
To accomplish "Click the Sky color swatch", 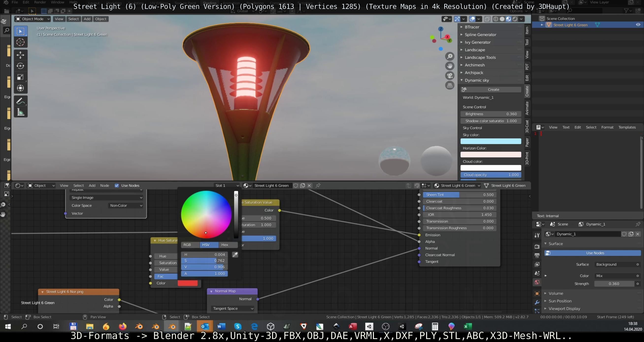I will tap(491, 141).
